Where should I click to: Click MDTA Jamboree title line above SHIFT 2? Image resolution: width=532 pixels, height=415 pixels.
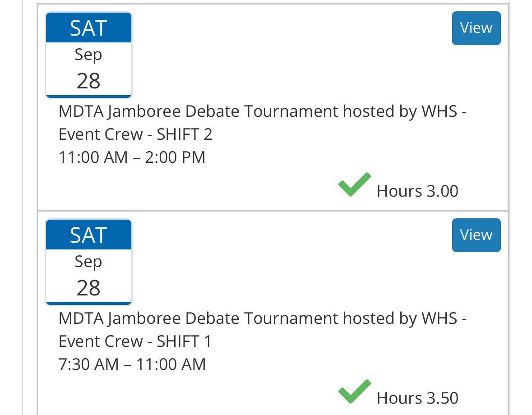tap(262, 111)
